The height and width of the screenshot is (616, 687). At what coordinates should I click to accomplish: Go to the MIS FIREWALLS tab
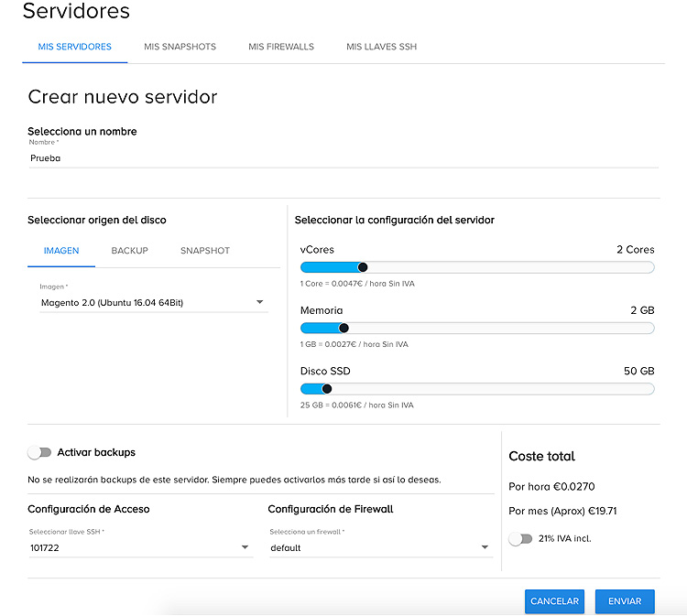pos(281,47)
